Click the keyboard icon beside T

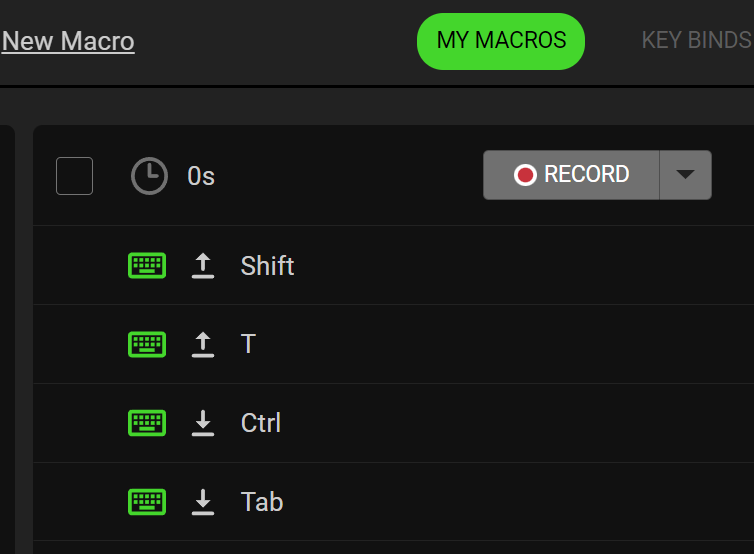point(147,344)
